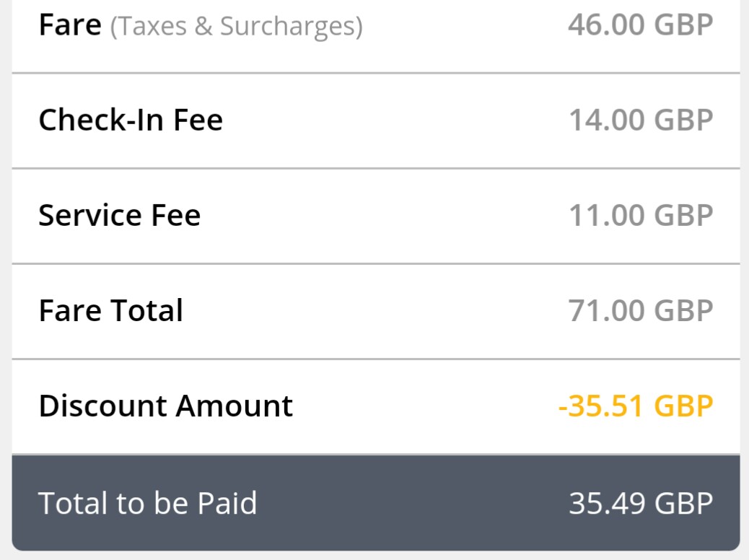Select the 11.00 GBP service amount

(x=641, y=216)
